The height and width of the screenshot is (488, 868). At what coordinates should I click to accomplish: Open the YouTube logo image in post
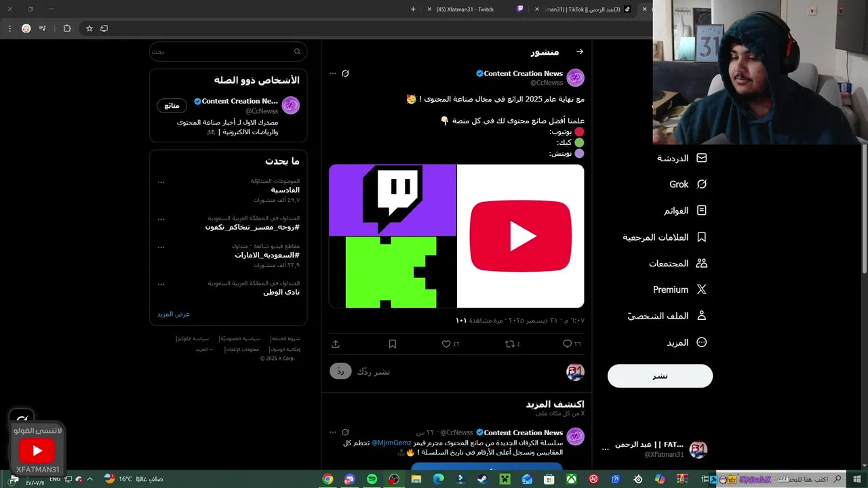point(520,236)
